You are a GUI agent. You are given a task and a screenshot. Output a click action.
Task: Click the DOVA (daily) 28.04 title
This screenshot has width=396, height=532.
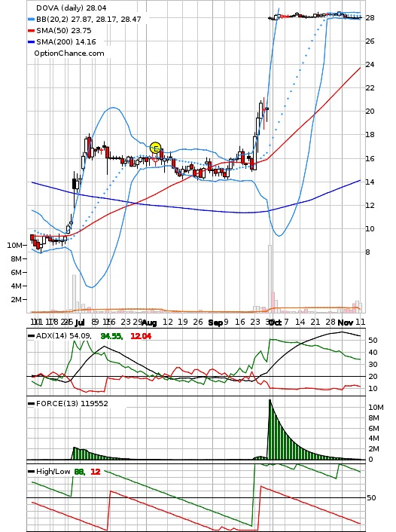pos(72,8)
